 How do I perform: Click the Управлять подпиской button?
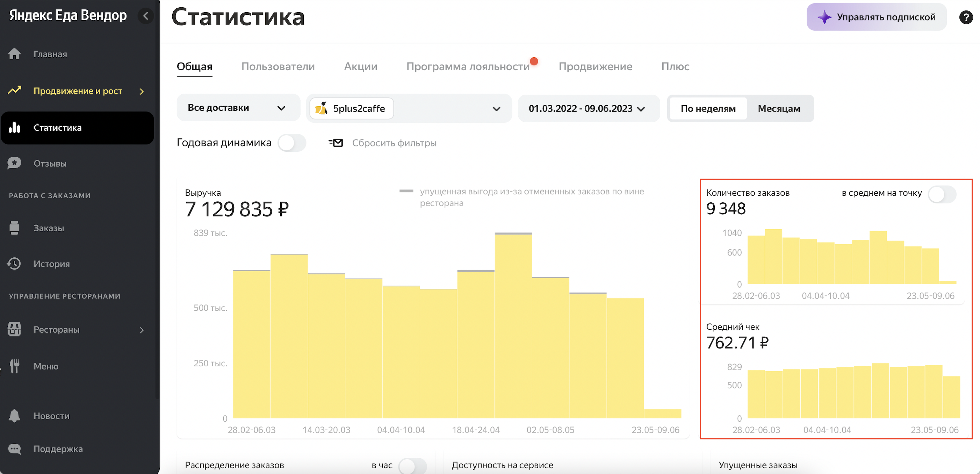pos(876,17)
